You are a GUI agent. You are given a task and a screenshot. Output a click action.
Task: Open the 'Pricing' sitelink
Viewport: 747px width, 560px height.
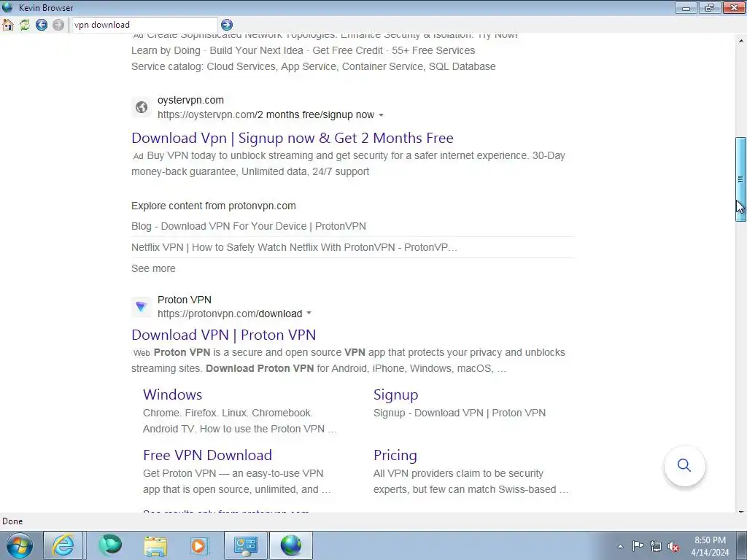[395, 455]
